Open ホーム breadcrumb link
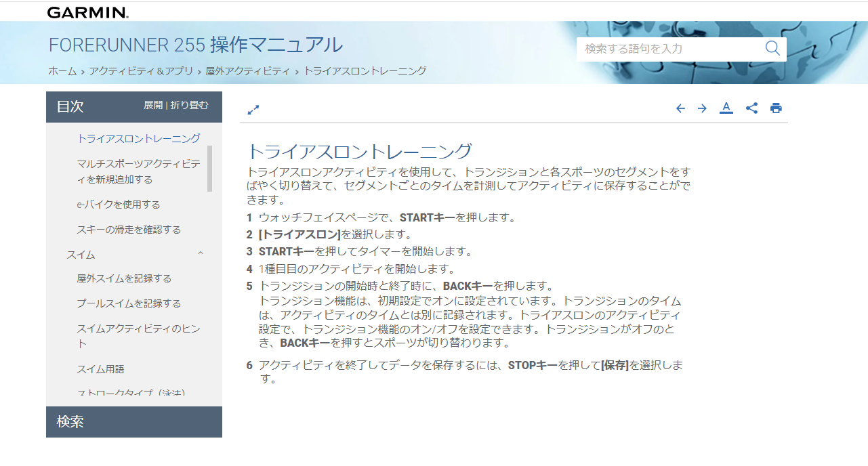Screen dimensions: 868x466 (x=62, y=70)
